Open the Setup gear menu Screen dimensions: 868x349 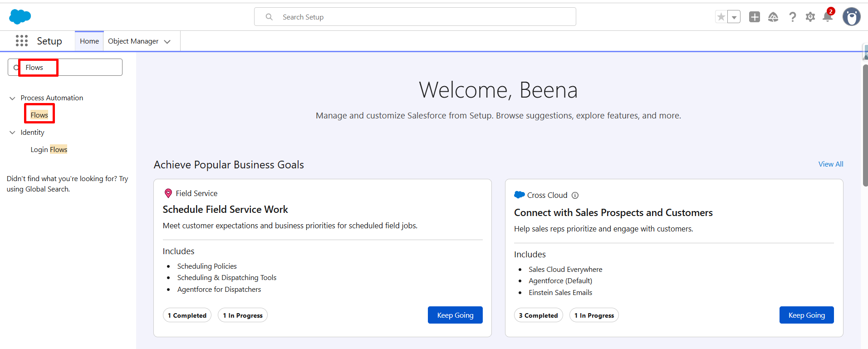coord(810,17)
